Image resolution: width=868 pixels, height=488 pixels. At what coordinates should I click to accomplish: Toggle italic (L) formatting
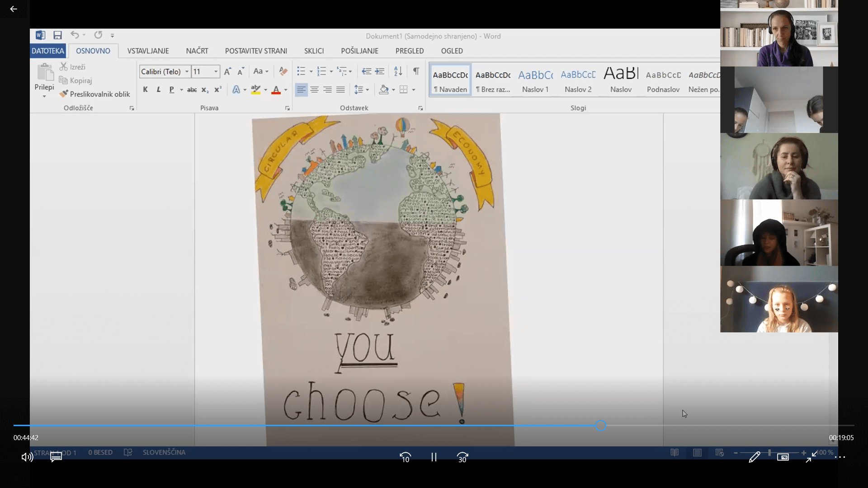click(x=159, y=89)
